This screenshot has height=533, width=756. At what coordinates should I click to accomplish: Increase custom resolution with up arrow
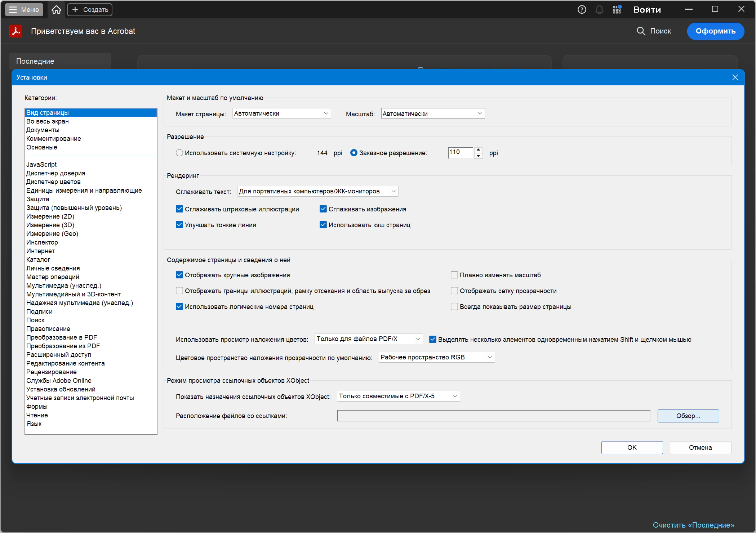click(478, 150)
